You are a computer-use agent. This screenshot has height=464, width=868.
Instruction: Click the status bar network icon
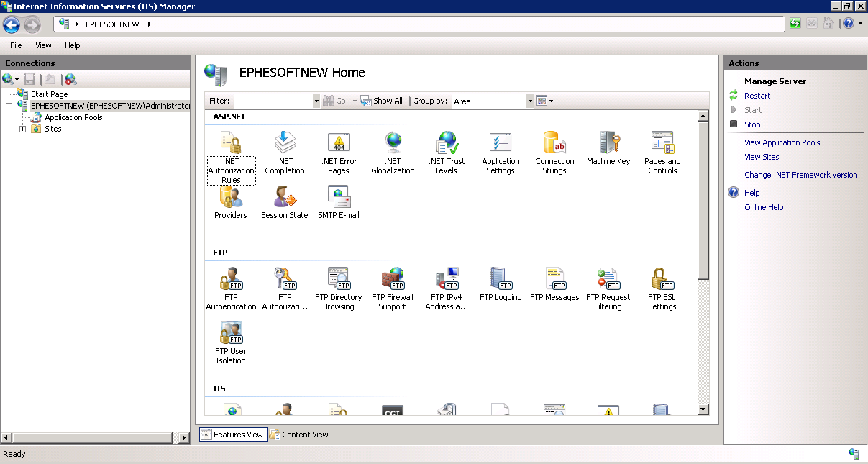pyautogui.click(x=854, y=454)
